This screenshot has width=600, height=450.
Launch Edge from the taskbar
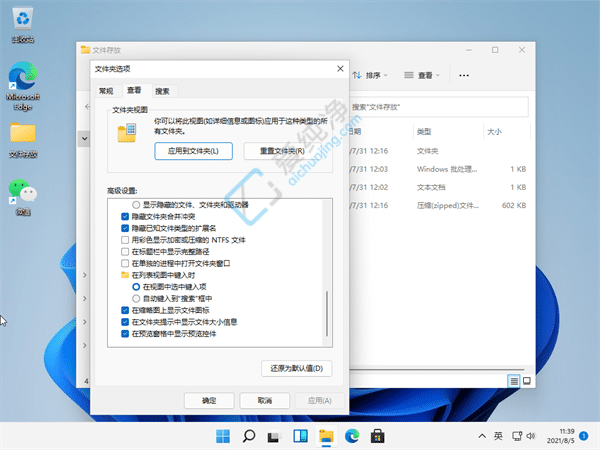tap(352, 436)
